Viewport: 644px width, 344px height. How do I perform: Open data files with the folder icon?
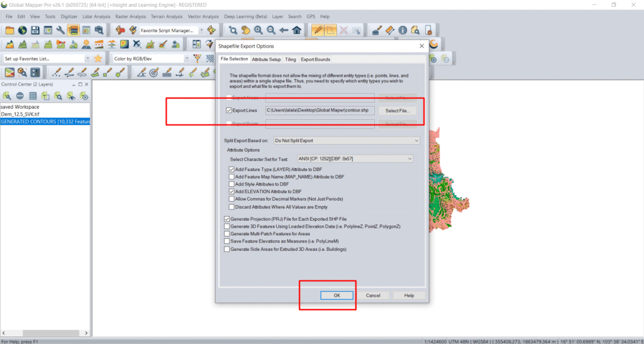click(9, 30)
